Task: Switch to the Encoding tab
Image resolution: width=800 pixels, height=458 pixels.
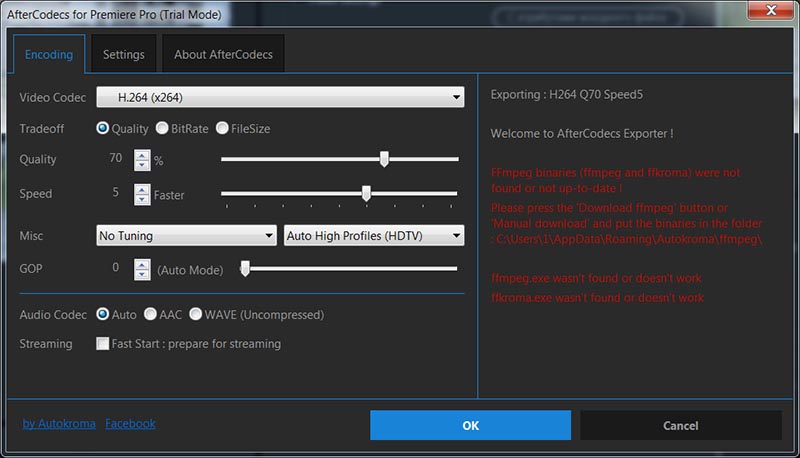Action: click(x=49, y=54)
